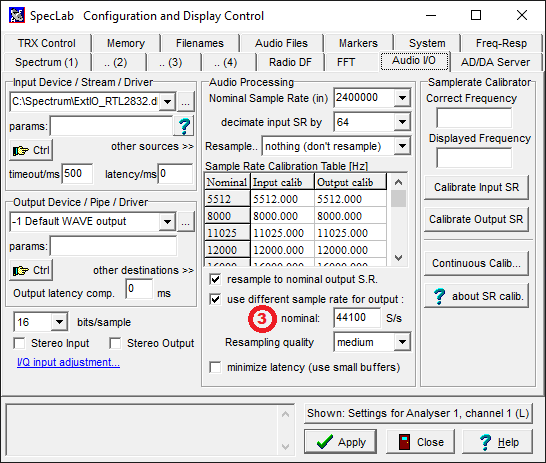The width and height of the screenshot is (546, 463).
Task: Open output device Ctrl panel
Action: [x=31, y=270]
